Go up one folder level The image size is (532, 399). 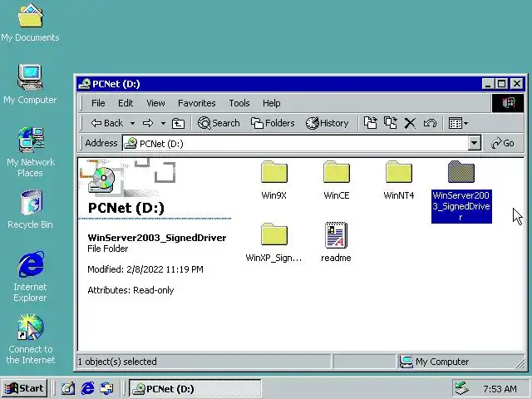tap(178, 123)
